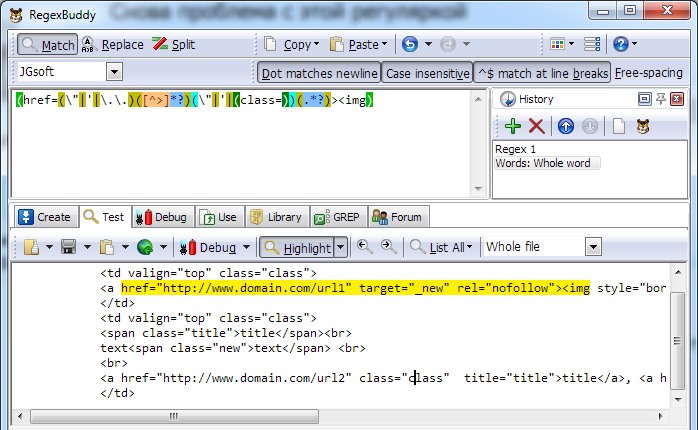Click the highlighted href match text

click(355, 288)
